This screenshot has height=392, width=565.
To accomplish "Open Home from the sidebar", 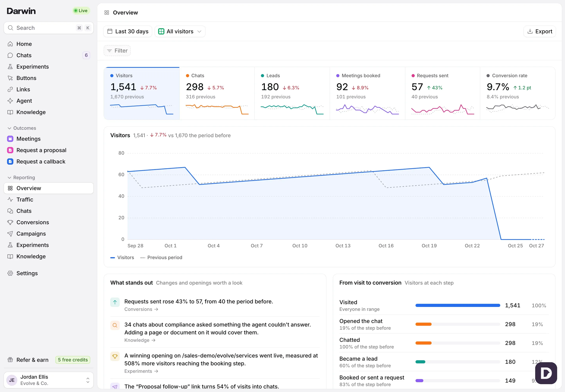I will pos(48,44).
